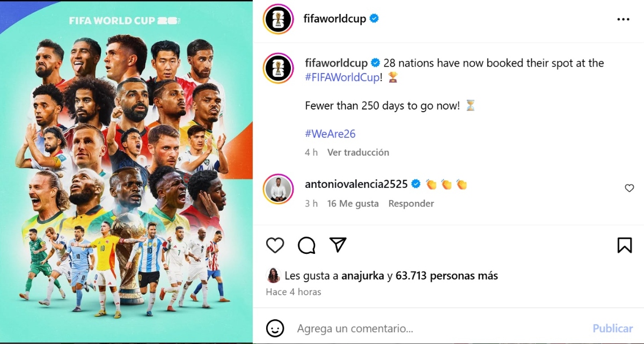View the 16 Me gusta on comment
The image size is (644, 344).
point(353,203)
